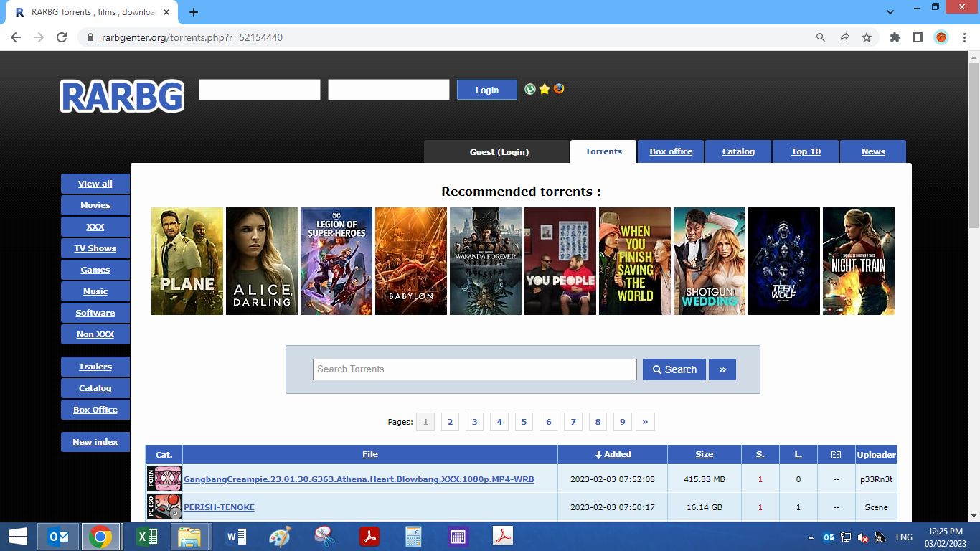Go to next pages with » pagination button

(x=645, y=422)
